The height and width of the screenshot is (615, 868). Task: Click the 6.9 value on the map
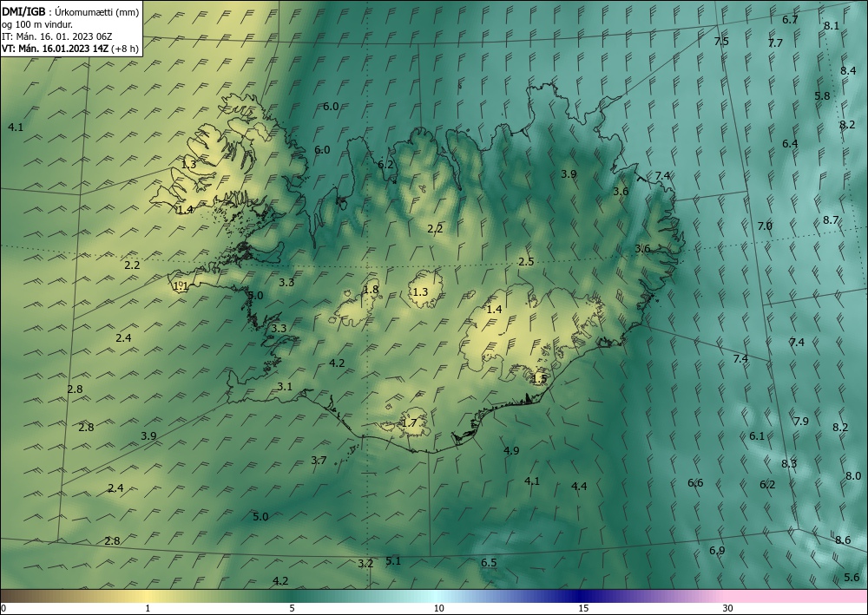[717, 550]
